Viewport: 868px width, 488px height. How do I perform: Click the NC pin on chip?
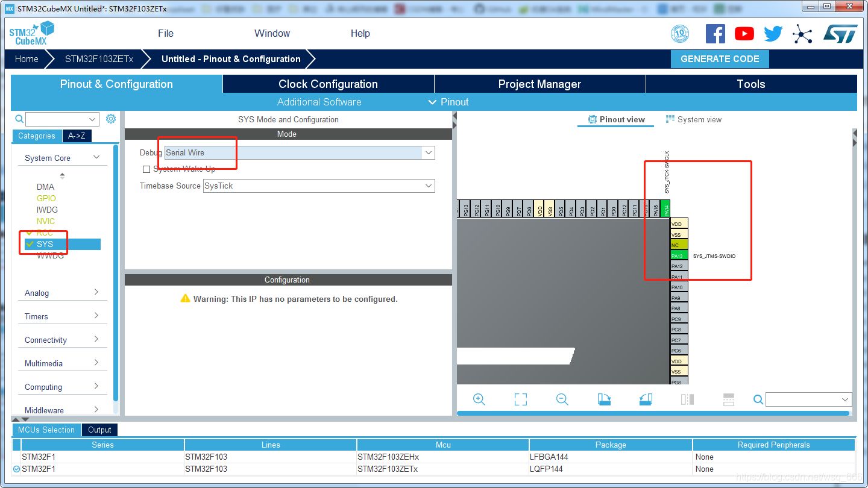[x=679, y=245]
